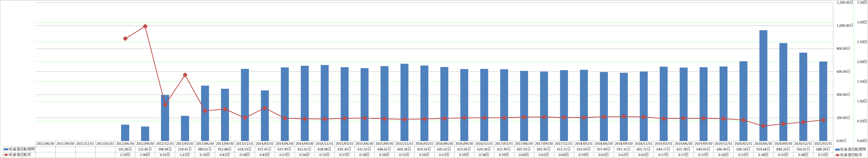Click the blue bar for 2012/06/30
The width and height of the screenshot is (868, 158).
point(125,133)
